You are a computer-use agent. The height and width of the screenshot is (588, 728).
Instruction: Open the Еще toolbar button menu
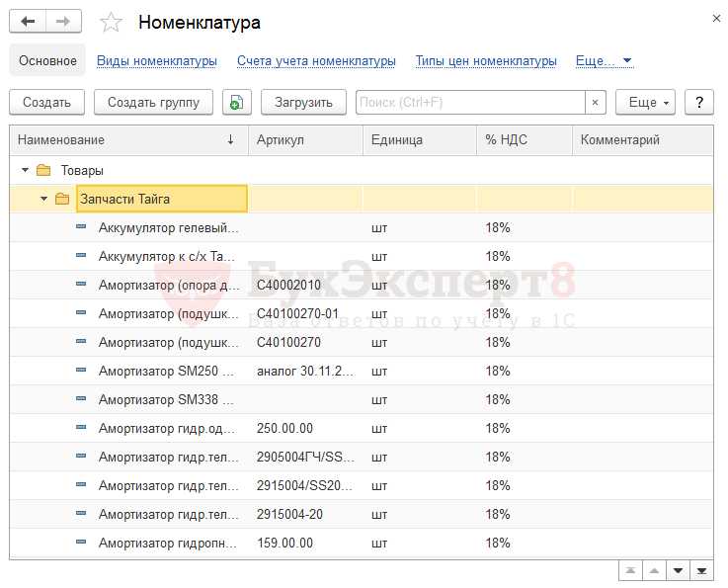[645, 102]
